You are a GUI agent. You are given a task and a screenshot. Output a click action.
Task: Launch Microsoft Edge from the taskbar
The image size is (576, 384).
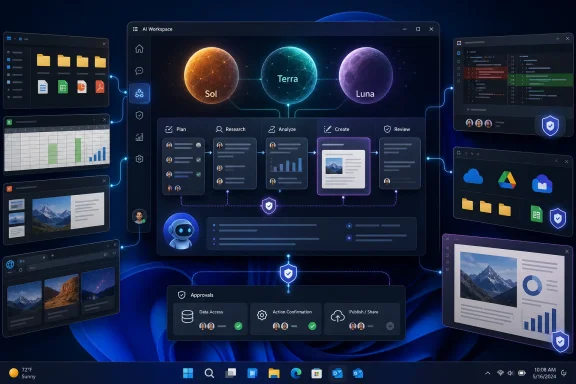296,373
